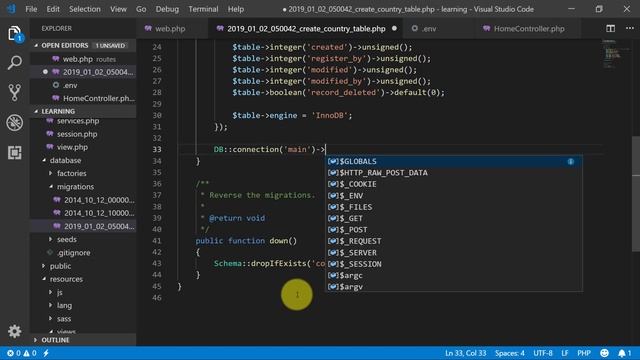The width and height of the screenshot is (640, 360).
Task: Open the 2014_10_12_10000 migration file
Action: (x=83, y=213)
